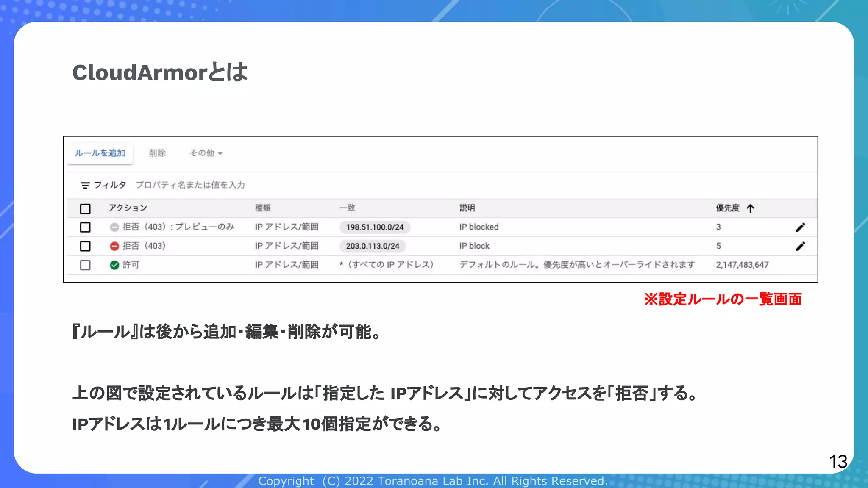Edit the IP blocked rule with pencil icon

[800, 227]
